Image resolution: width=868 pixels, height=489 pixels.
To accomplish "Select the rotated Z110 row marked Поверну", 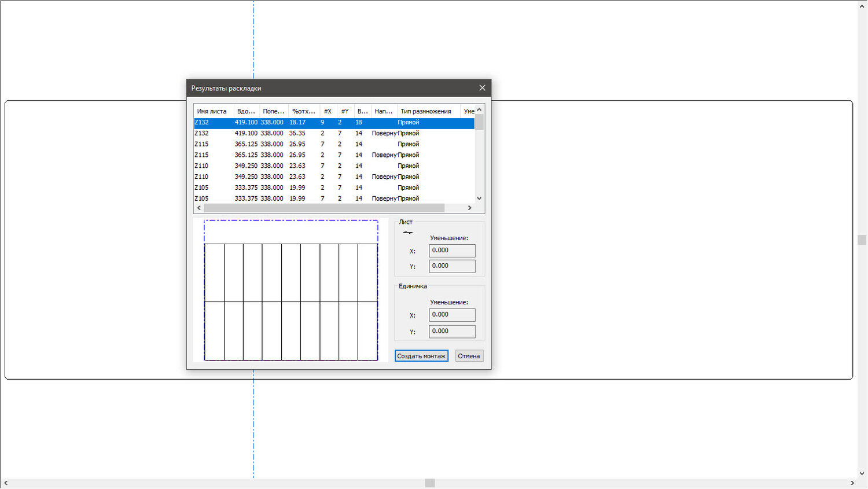I will coord(334,177).
